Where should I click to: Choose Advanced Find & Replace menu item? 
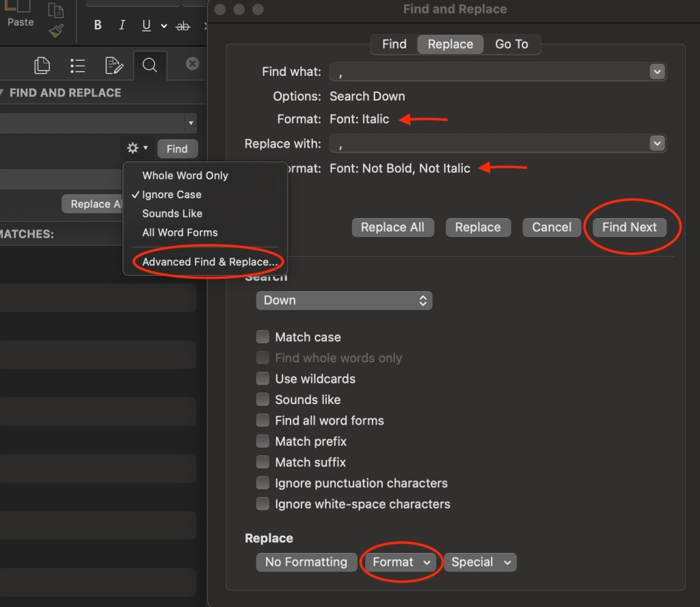(x=210, y=262)
